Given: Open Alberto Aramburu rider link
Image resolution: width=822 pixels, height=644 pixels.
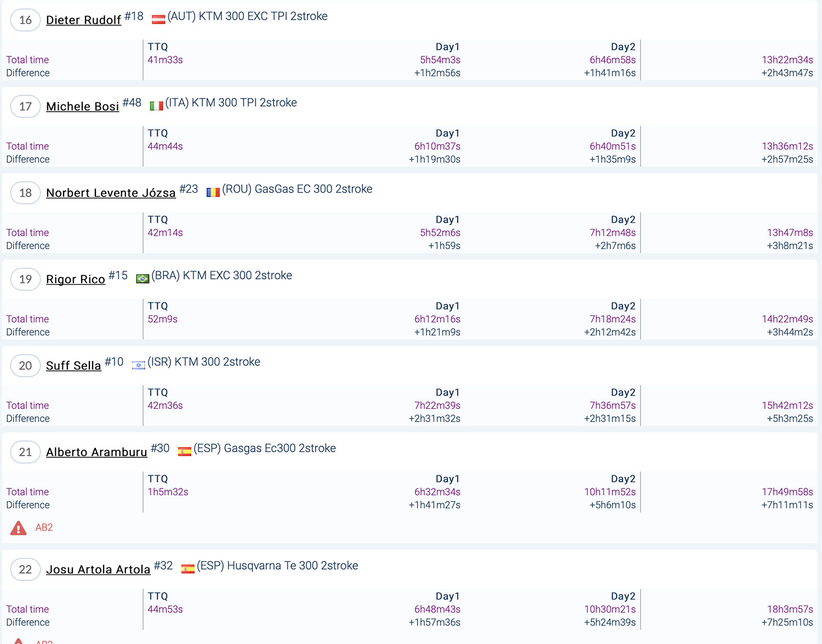Looking at the screenshot, I should point(96,452).
